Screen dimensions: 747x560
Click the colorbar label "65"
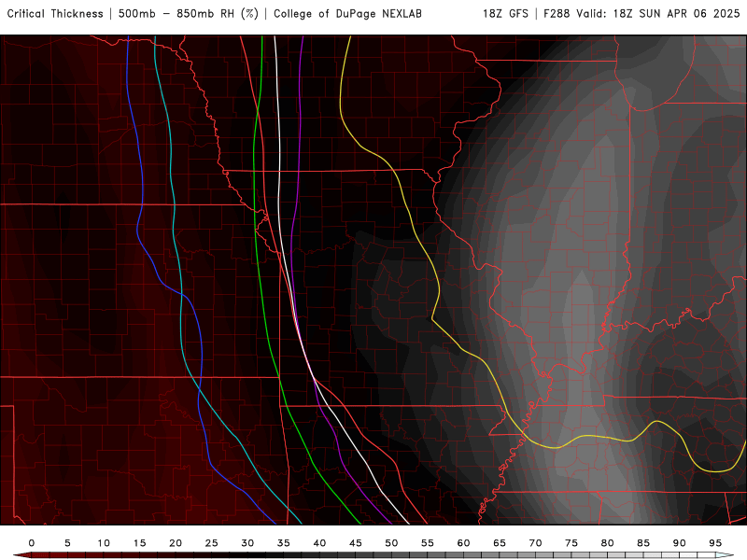500,543
